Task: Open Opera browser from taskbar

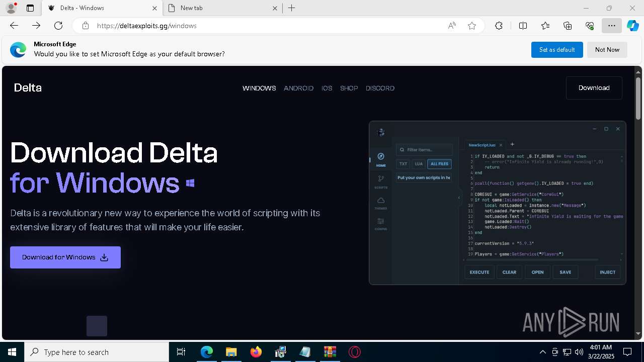Action: 354,352
